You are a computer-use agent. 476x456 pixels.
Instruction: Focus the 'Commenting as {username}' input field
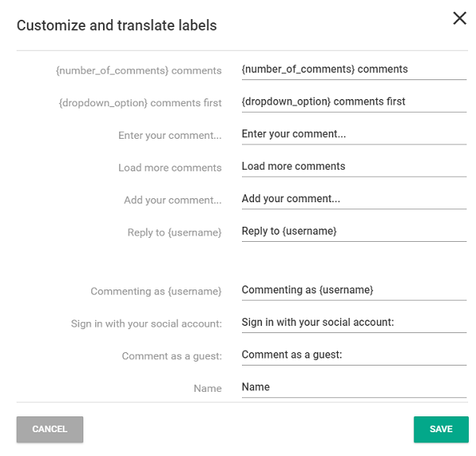(354, 290)
